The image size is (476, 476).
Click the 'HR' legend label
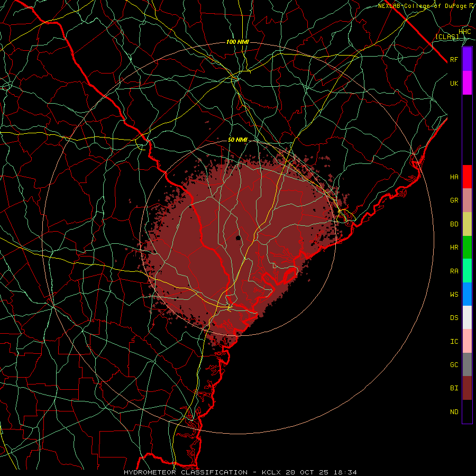point(454,248)
